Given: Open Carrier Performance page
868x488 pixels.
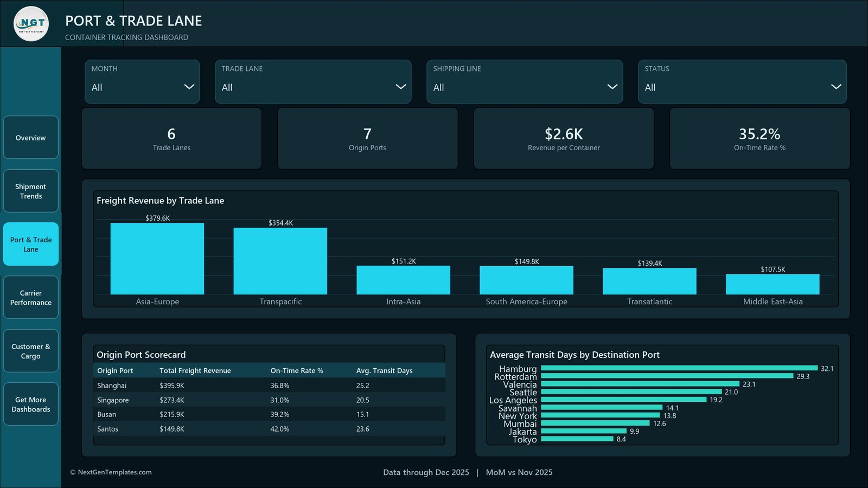Looking at the screenshot, I should pos(31,298).
